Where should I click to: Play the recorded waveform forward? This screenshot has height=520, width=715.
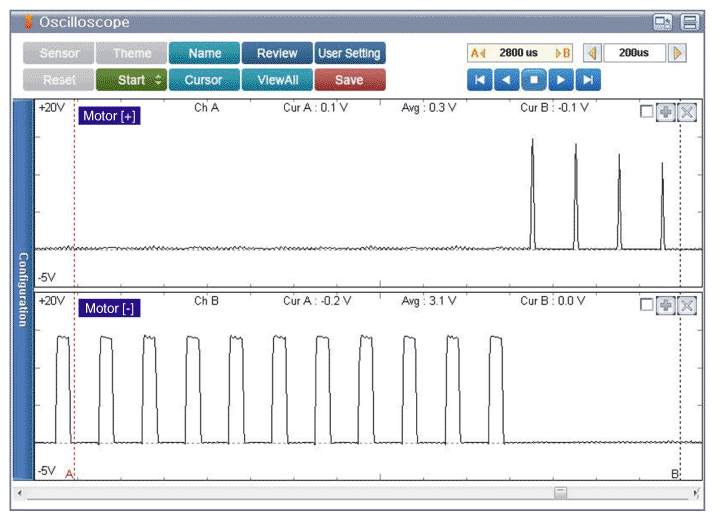pyautogui.click(x=562, y=80)
